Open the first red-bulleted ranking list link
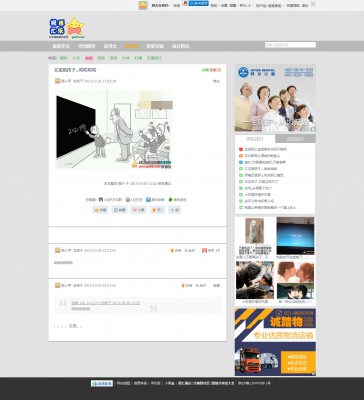This screenshot has height=400, width=364. pyautogui.click(x=266, y=149)
